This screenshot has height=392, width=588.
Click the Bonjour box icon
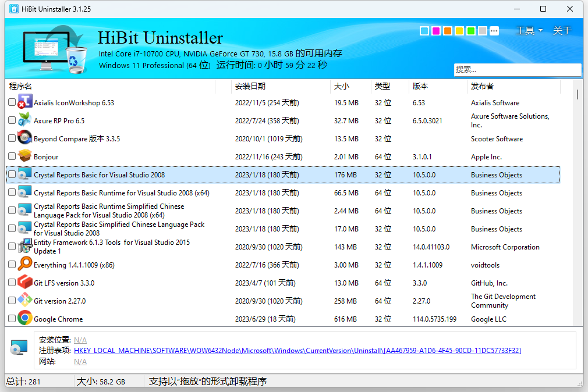click(x=25, y=155)
